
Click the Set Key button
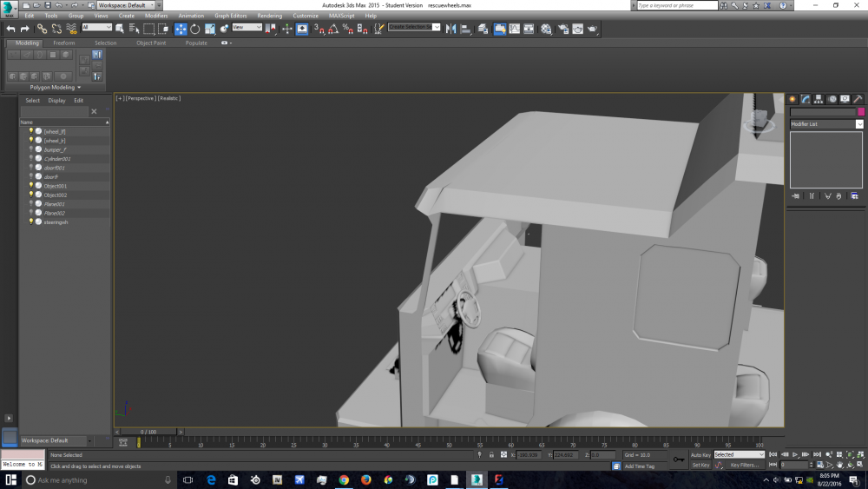point(700,465)
